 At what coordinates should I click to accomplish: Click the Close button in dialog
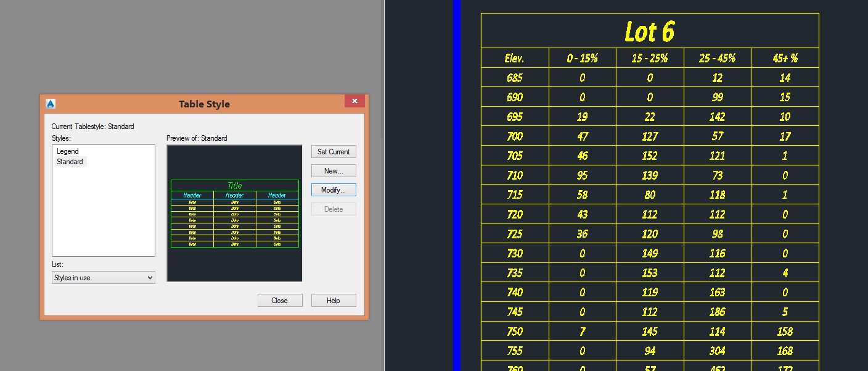[280, 301]
